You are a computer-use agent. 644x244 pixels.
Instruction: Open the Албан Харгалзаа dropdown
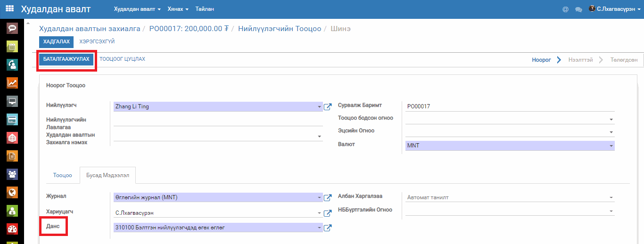[611, 198]
